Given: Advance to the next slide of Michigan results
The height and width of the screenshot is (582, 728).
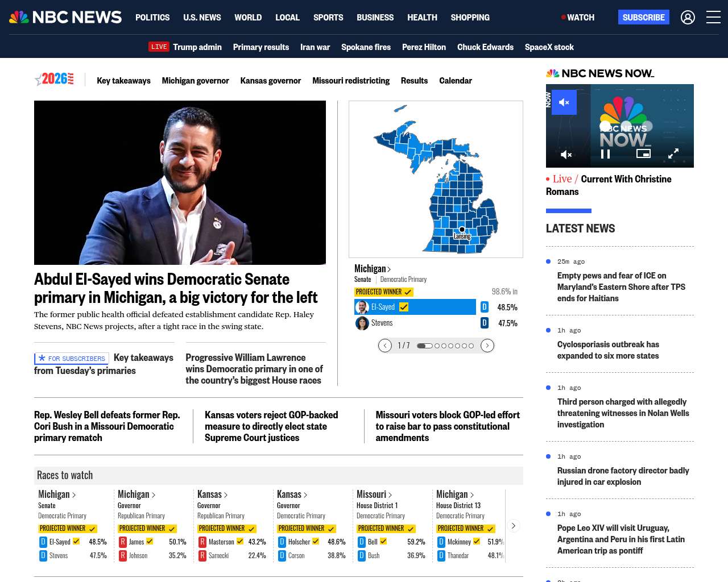Looking at the screenshot, I should pos(487,346).
